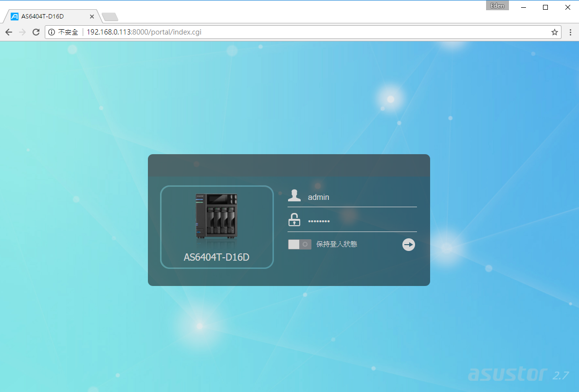Open a new browser tab
Viewport: 579px width, 392px height.
pos(109,17)
